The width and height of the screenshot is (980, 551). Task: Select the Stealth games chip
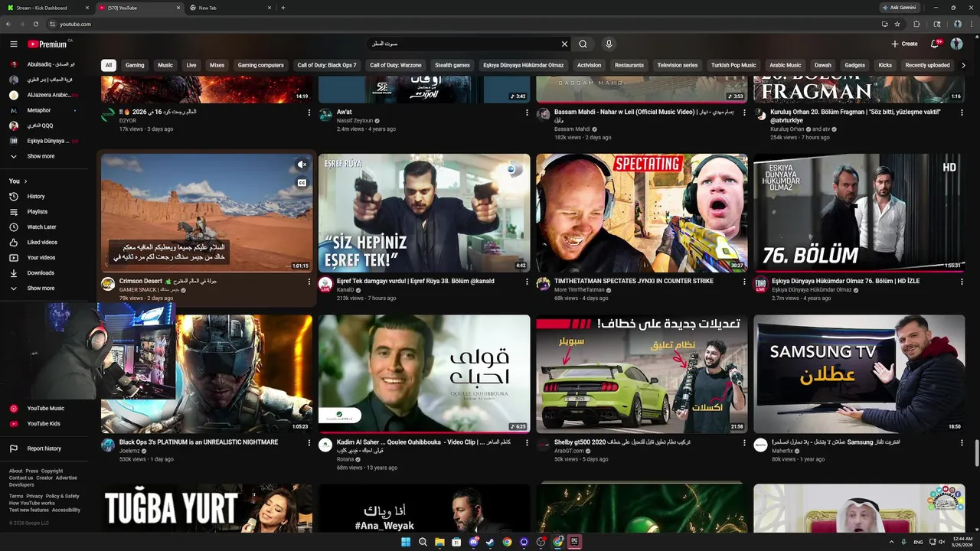(452, 65)
